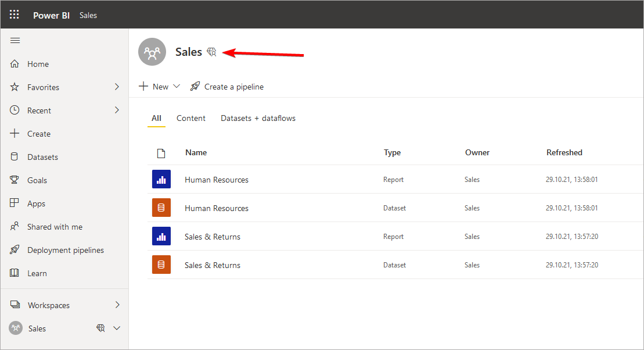The image size is (644, 350).
Task: Expand the Workspaces flyout
Action: click(117, 305)
